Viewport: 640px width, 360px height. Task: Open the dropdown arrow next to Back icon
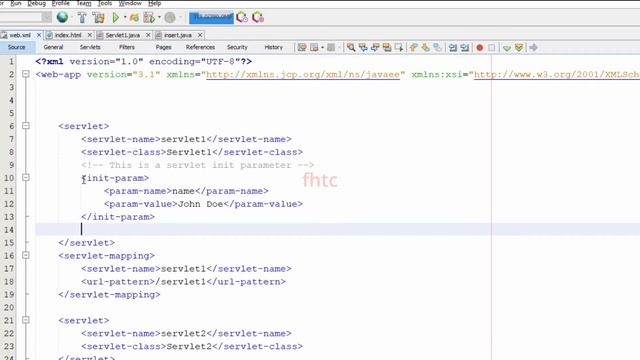click(x=322, y=48)
